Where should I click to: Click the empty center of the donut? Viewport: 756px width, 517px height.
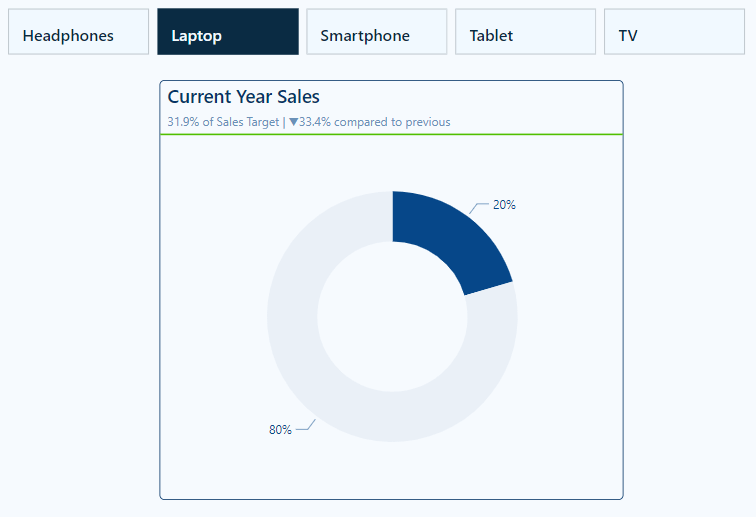(392, 316)
